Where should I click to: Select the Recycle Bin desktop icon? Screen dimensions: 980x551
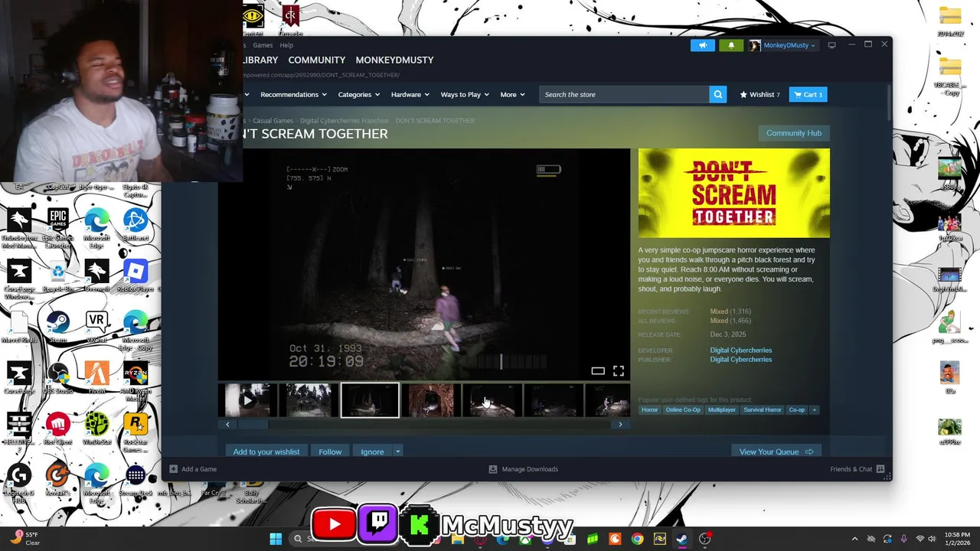click(57, 276)
